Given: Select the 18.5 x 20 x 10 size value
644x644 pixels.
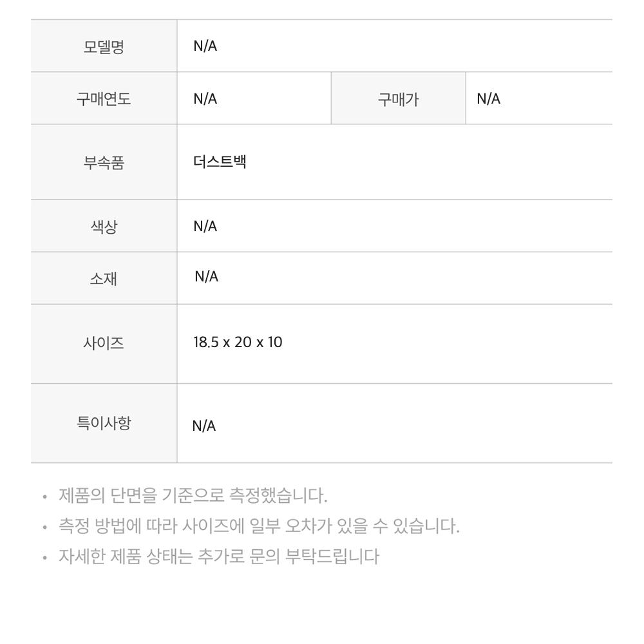Looking at the screenshot, I should coord(238,342).
